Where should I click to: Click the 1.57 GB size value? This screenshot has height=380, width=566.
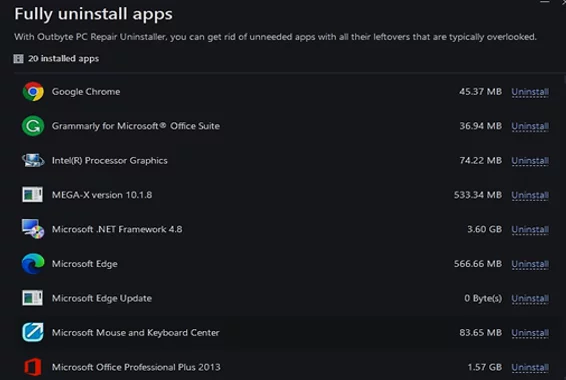coord(484,367)
